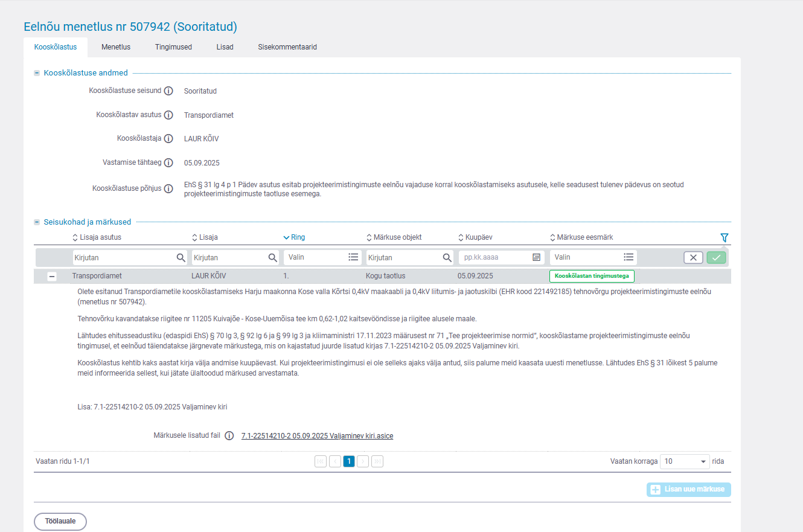Open Valjaminev kiri.asice attachment link
803x532 pixels.
click(317, 436)
